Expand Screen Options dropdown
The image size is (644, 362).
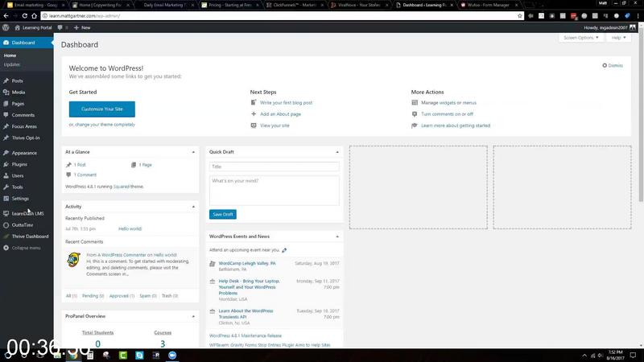(580, 38)
